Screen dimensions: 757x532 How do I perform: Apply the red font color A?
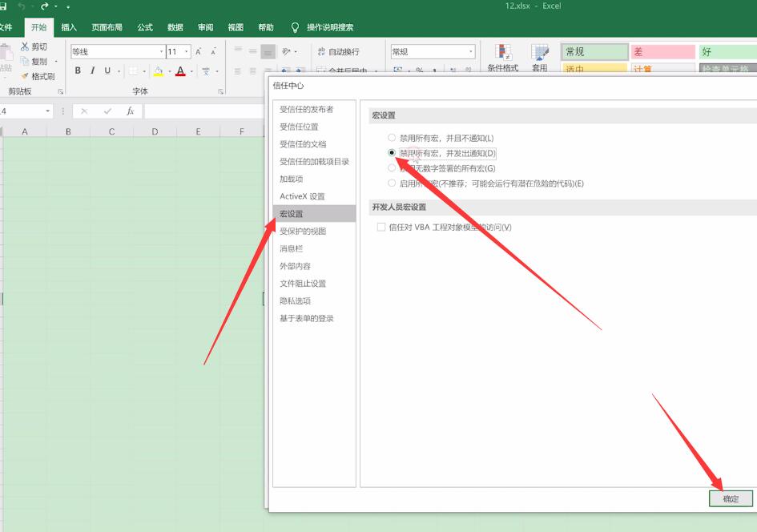click(180, 71)
